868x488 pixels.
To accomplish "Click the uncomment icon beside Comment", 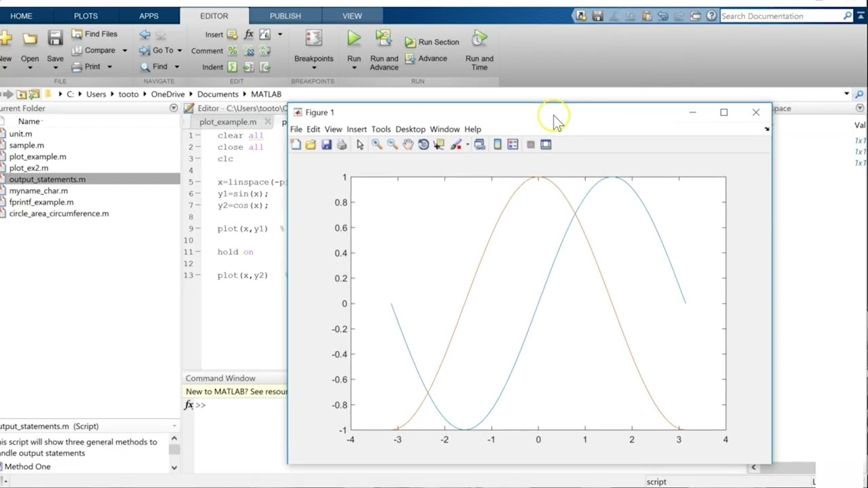I will click(249, 51).
